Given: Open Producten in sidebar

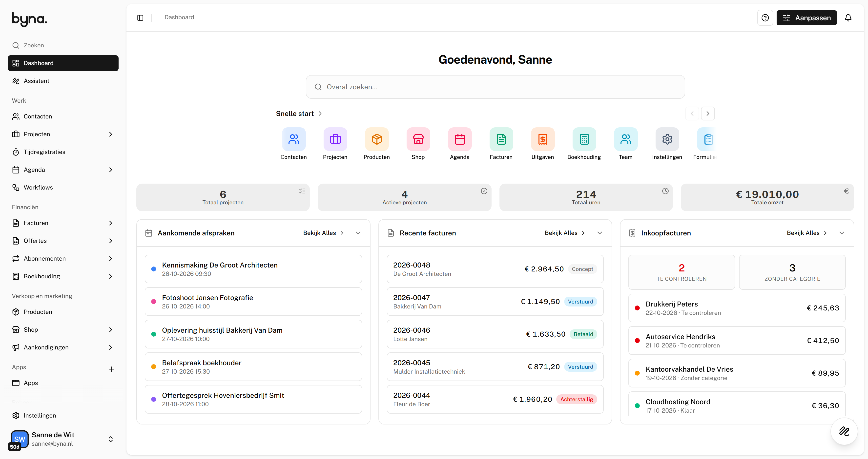Looking at the screenshot, I should click(63, 312).
